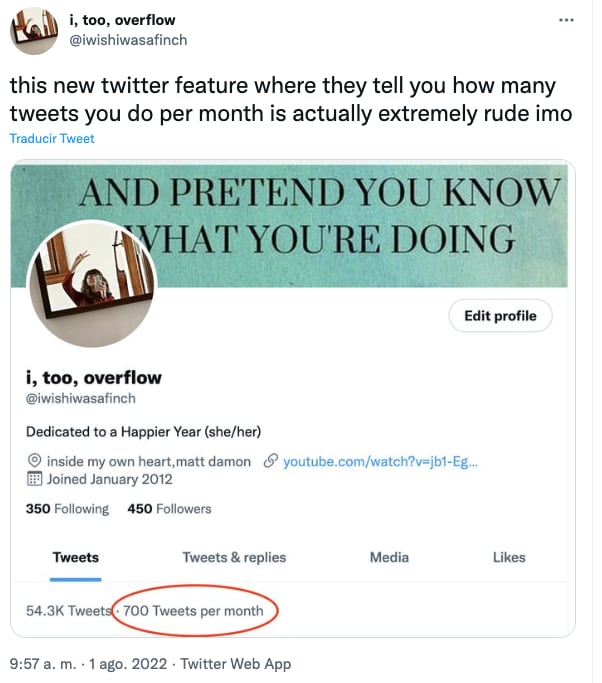
Task: Click the tweet author's small avatar
Action: point(33,30)
